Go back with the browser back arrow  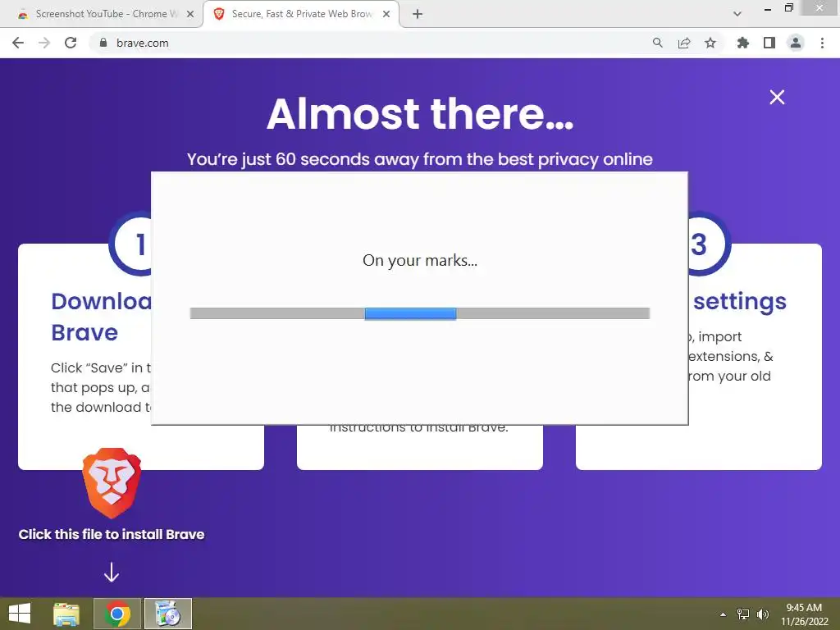click(x=18, y=43)
